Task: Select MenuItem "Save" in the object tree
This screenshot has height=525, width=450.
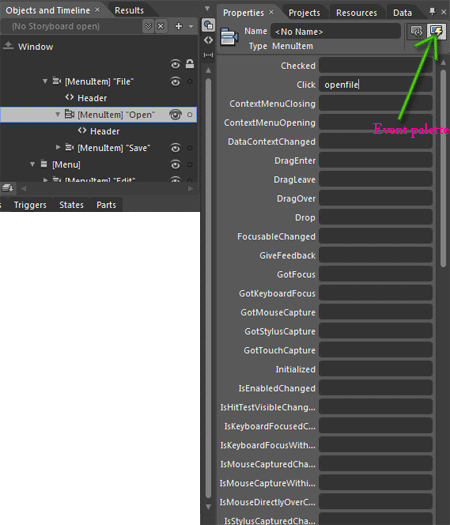Action: click(114, 148)
